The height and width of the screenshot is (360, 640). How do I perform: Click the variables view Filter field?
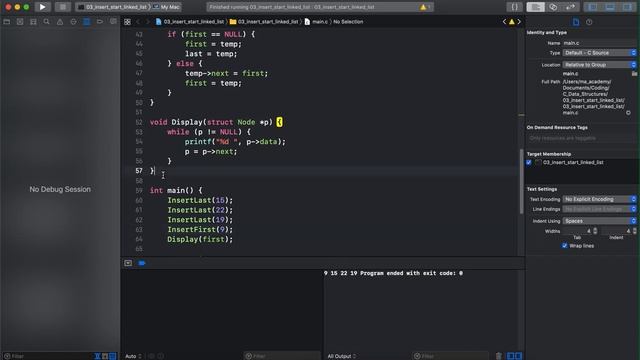[x=282, y=356]
